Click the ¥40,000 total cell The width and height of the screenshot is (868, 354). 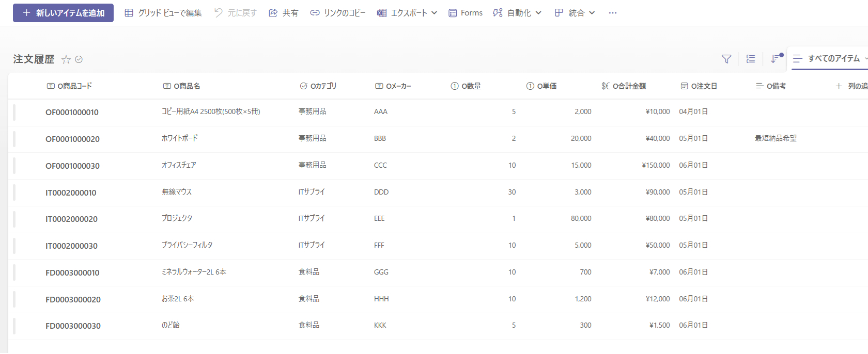658,138
